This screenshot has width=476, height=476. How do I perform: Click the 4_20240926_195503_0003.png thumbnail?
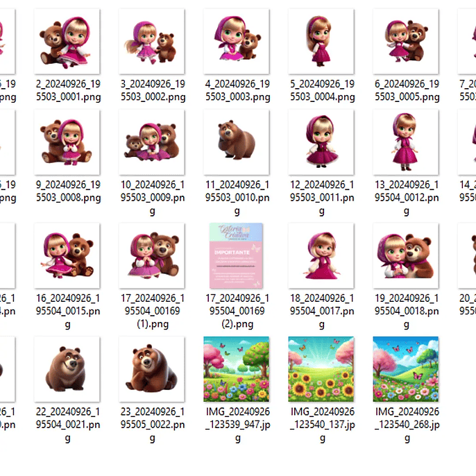click(x=236, y=42)
